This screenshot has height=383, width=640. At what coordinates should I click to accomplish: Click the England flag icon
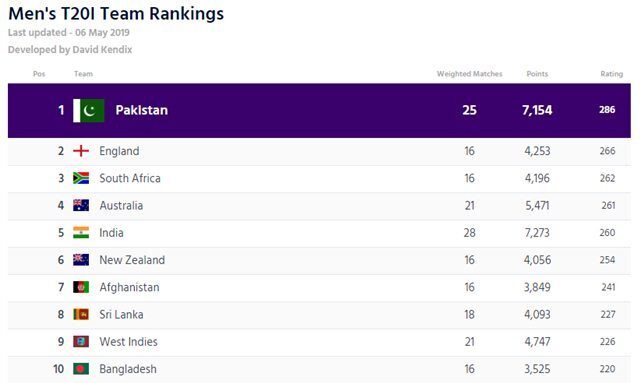81,151
